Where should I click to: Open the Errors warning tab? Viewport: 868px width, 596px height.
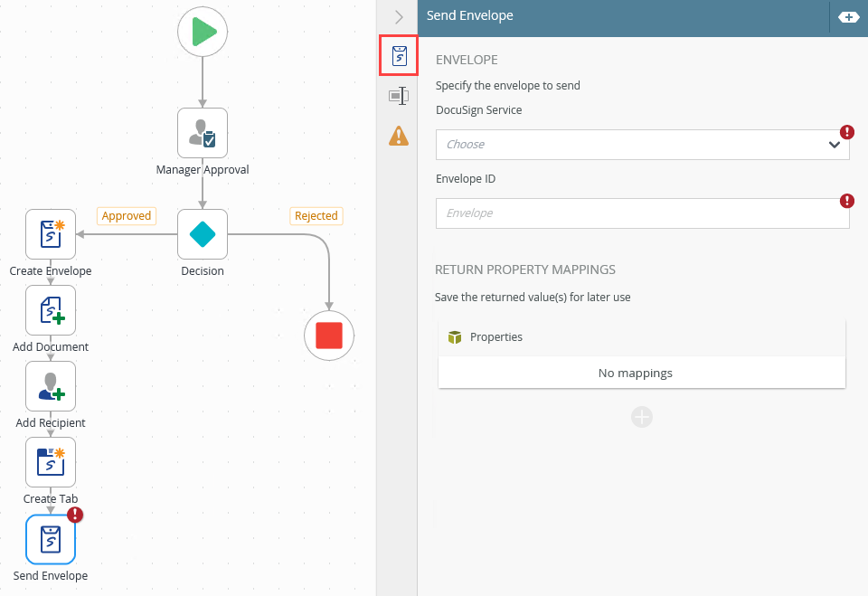399,136
